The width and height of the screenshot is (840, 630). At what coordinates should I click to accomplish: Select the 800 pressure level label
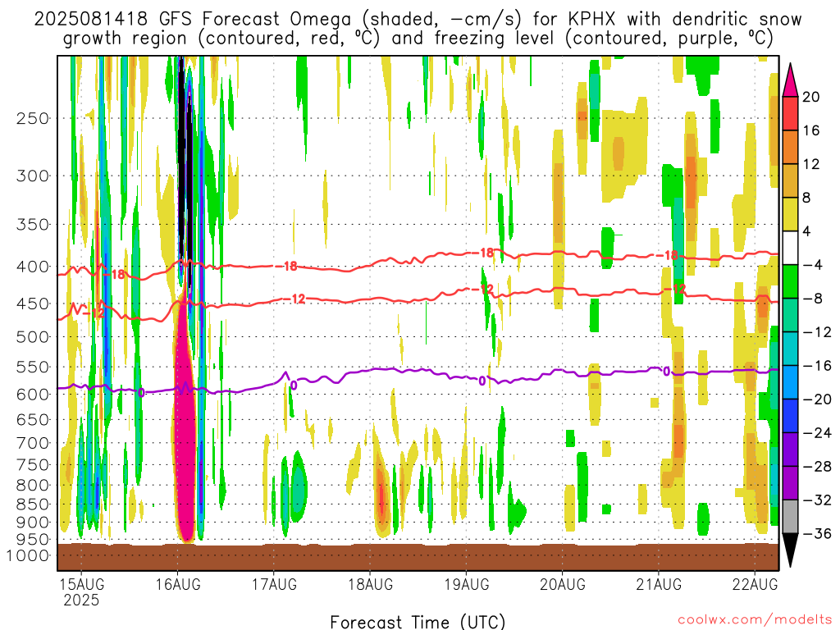[x=33, y=485]
